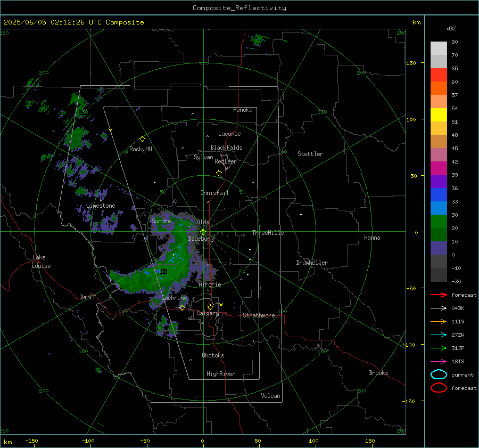
Task: Click the cyan 'current' ellipse icon
Action: (439, 374)
